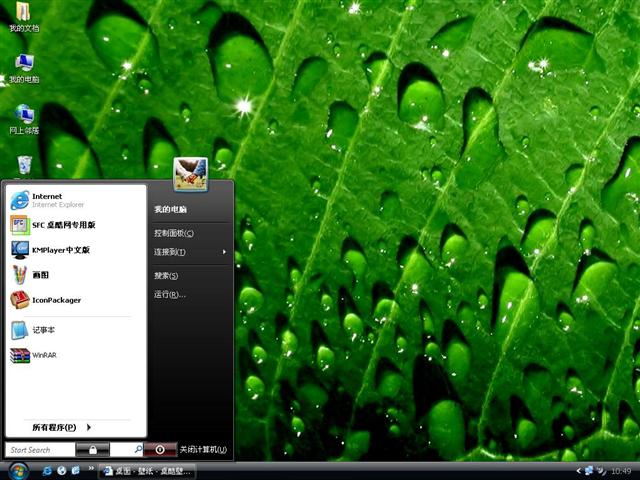
Task: Launch WinRAR from Start menu
Action: 76,355
